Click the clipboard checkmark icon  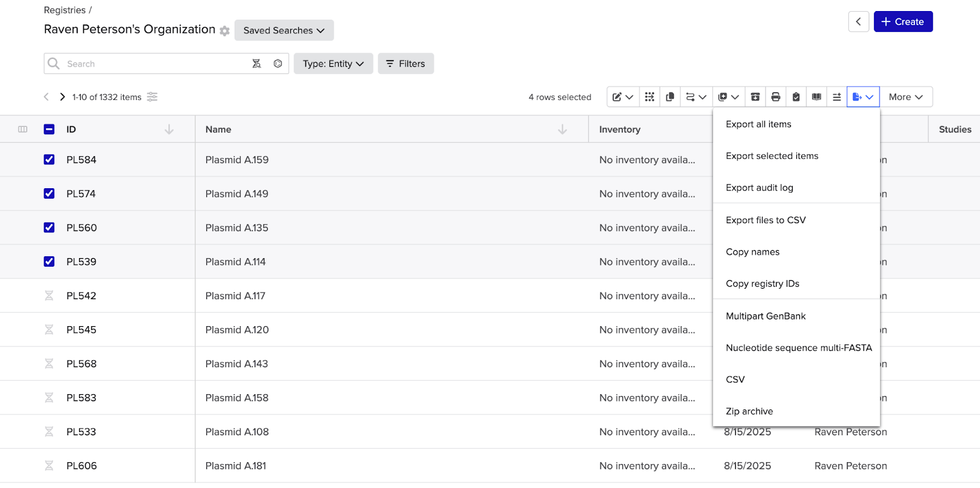[x=796, y=97]
